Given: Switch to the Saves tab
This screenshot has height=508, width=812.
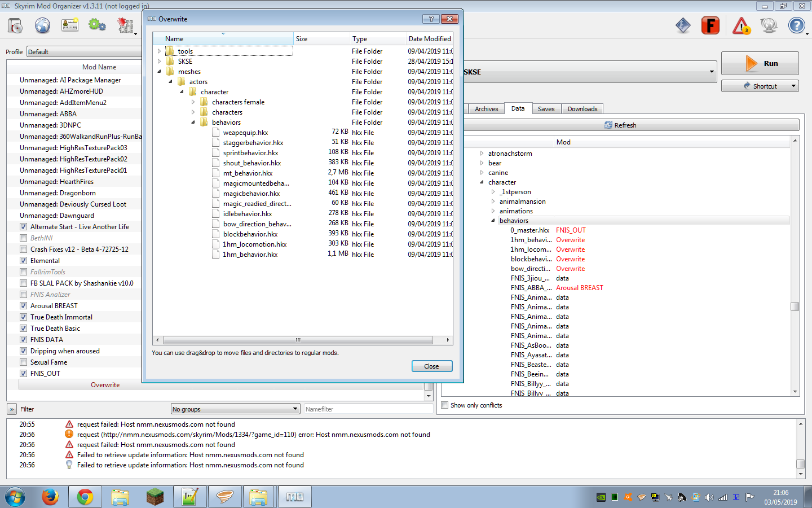Looking at the screenshot, I should point(546,109).
